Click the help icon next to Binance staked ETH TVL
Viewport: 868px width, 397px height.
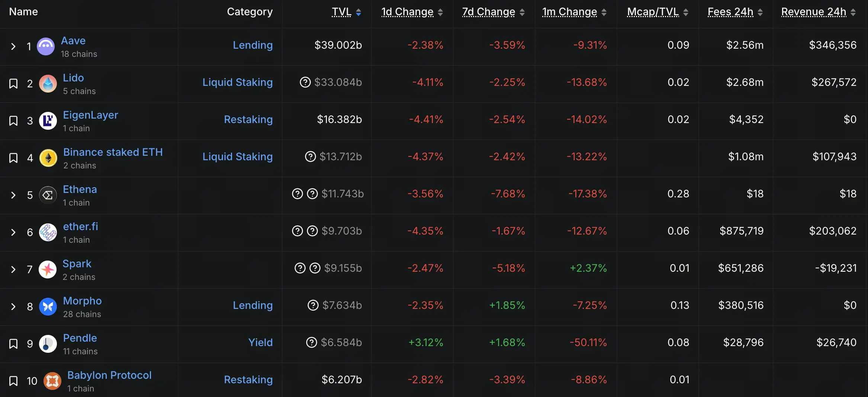tap(311, 156)
